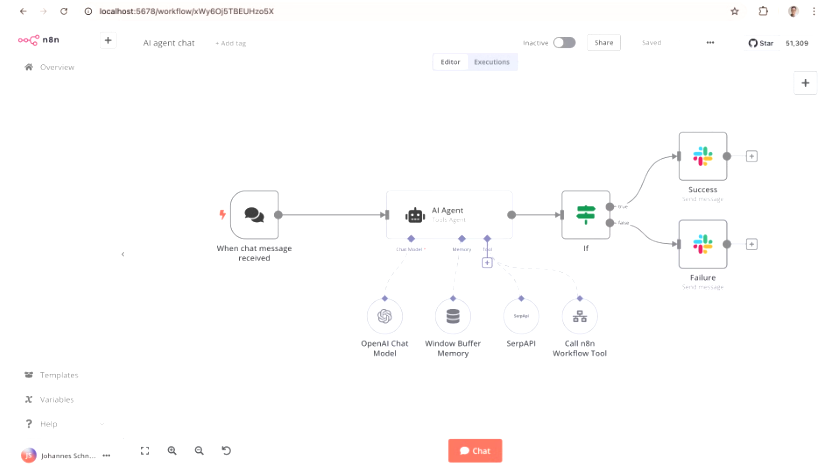Viewport: 833px width, 467px height.
Task: Click the If node false output
Action: pos(610,223)
